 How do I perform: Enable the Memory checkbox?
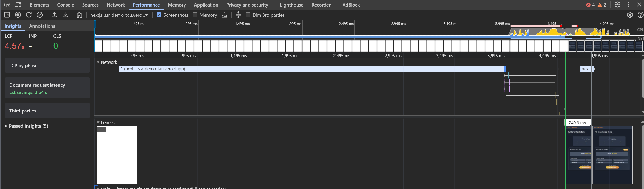tap(195, 15)
